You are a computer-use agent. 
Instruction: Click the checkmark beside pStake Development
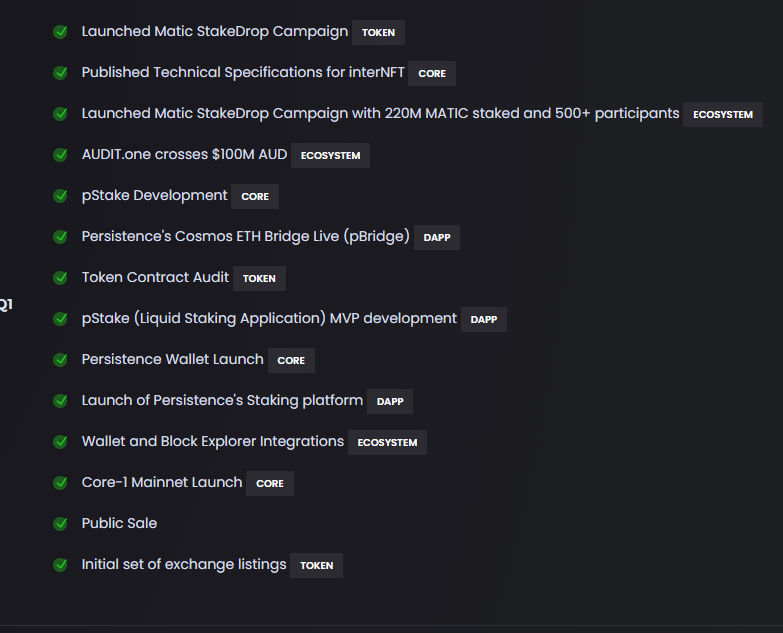(x=61, y=196)
